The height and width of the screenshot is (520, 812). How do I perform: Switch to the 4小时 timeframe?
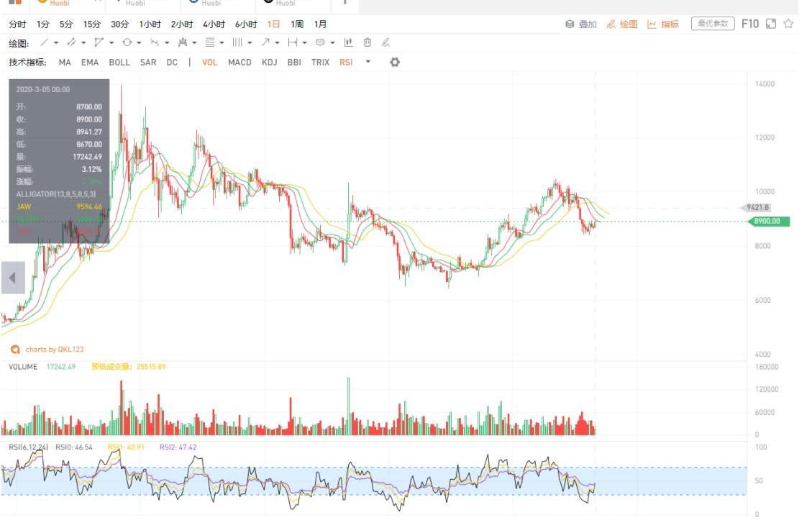pos(214,24)
